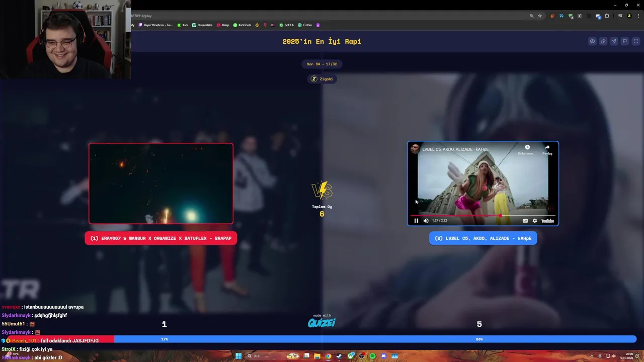Click the BRAPAP video thumbnail

(161, 184)
